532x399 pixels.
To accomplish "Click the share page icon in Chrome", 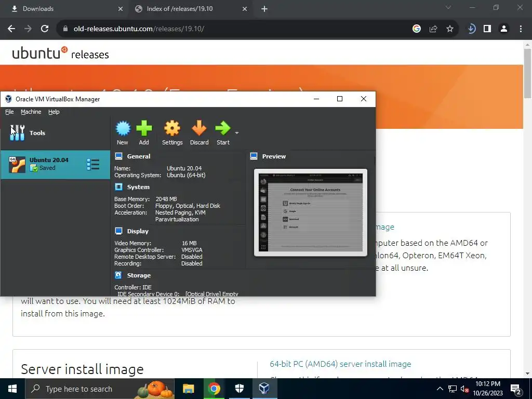I will coord(433,29).
